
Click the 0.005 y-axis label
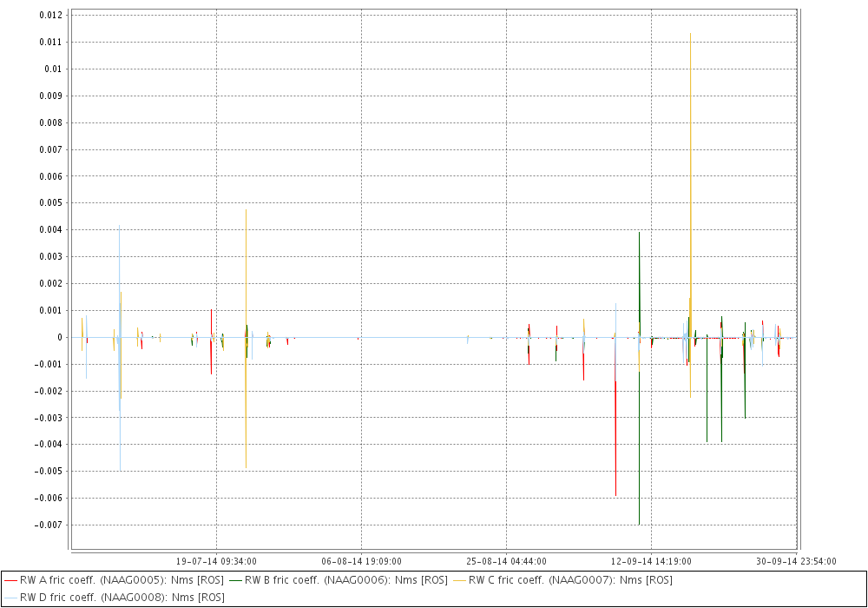pyautogui.click(x=51, y=202)
